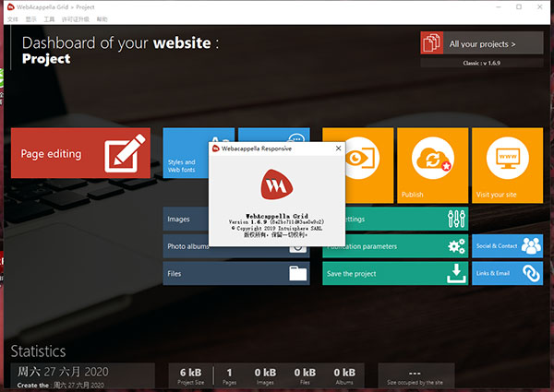Click the speech bubble tile icon
The height and width of the screenshot is (392, 554).
(296, 138)
